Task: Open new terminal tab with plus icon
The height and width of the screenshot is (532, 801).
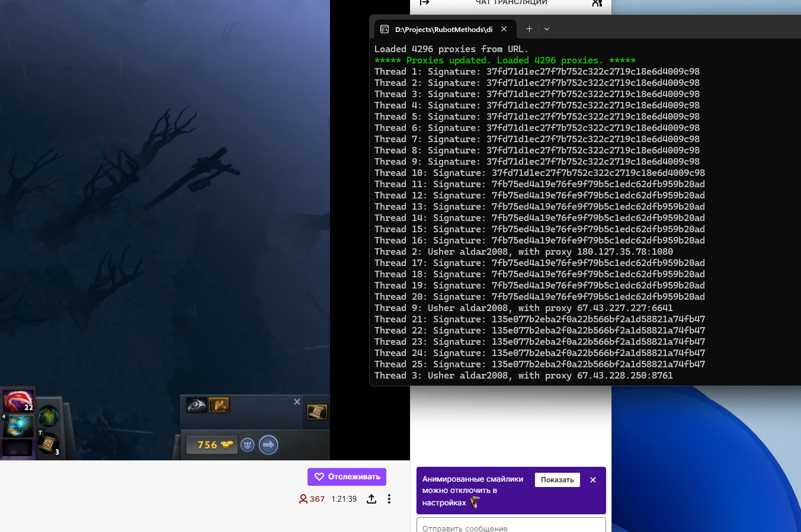Action: pos(529,29)
